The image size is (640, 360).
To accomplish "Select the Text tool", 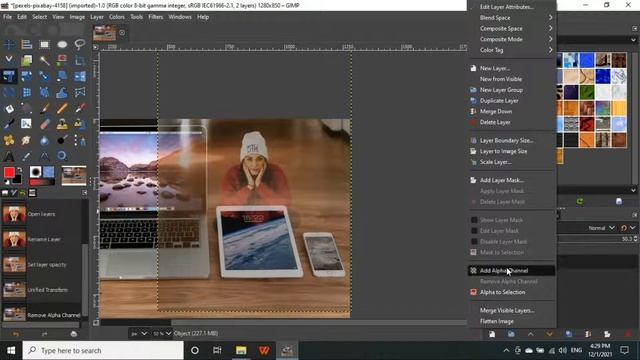I will click(x=9, y=156).
